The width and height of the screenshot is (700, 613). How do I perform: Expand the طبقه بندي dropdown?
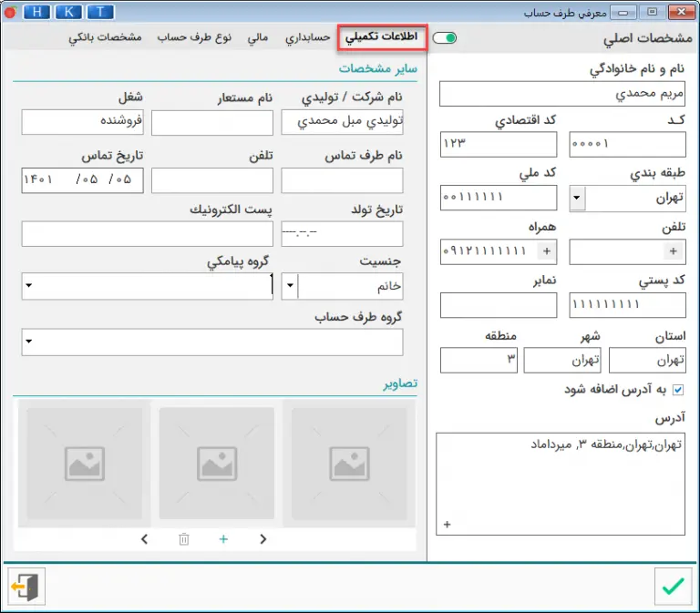[578, 198]
